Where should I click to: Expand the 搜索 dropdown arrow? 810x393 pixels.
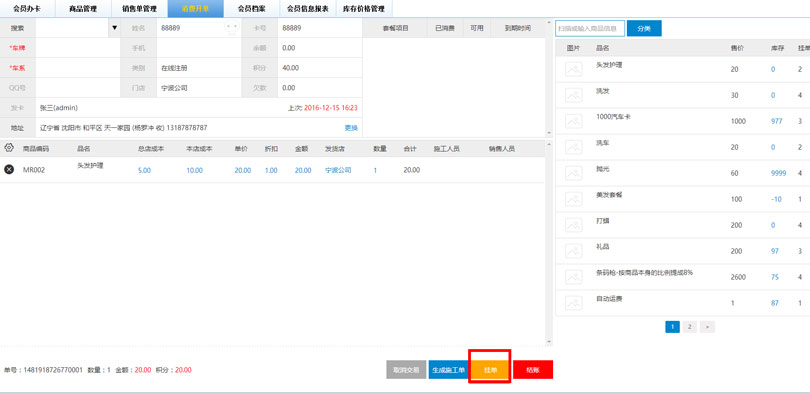coord(115,28)
